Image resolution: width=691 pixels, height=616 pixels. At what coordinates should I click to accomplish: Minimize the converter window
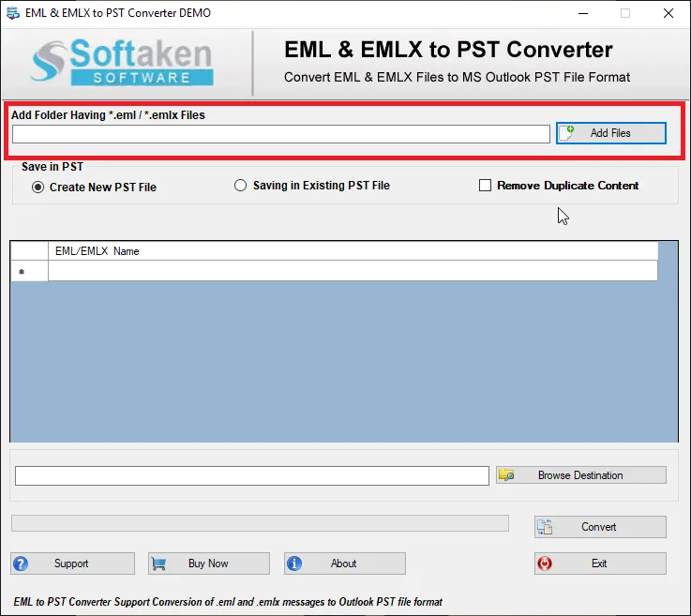point(583,13)
